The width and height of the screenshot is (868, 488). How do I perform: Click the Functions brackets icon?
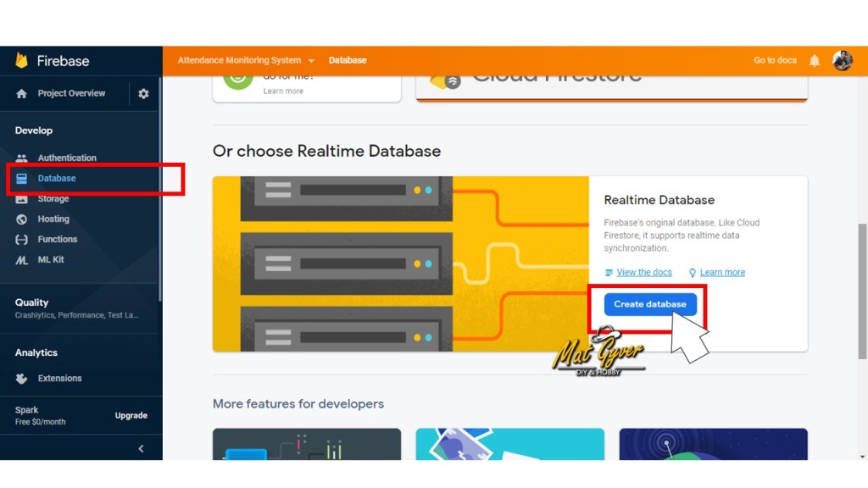coord(22,240)
